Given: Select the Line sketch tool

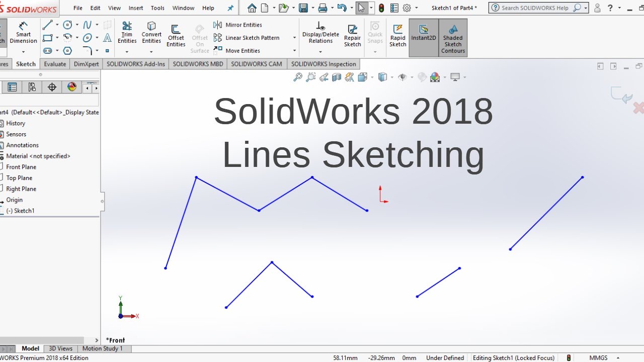Looking at the screenshot, I should [47, 25].
